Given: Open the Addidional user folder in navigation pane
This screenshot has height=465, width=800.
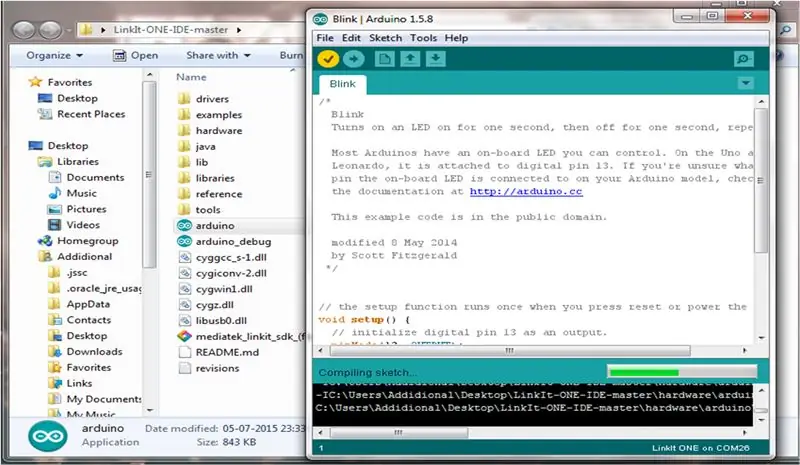Looking at the screenshot, I should [75, 257].
